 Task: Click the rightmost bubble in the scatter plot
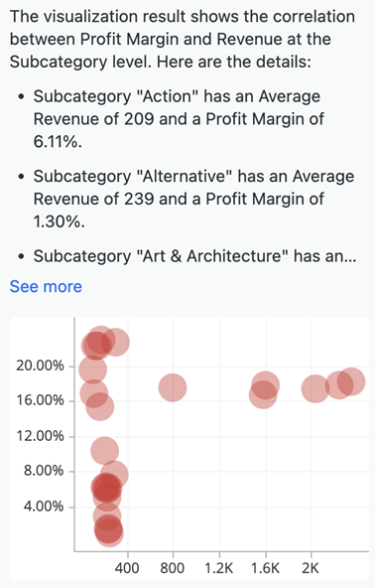coord(351,381)
